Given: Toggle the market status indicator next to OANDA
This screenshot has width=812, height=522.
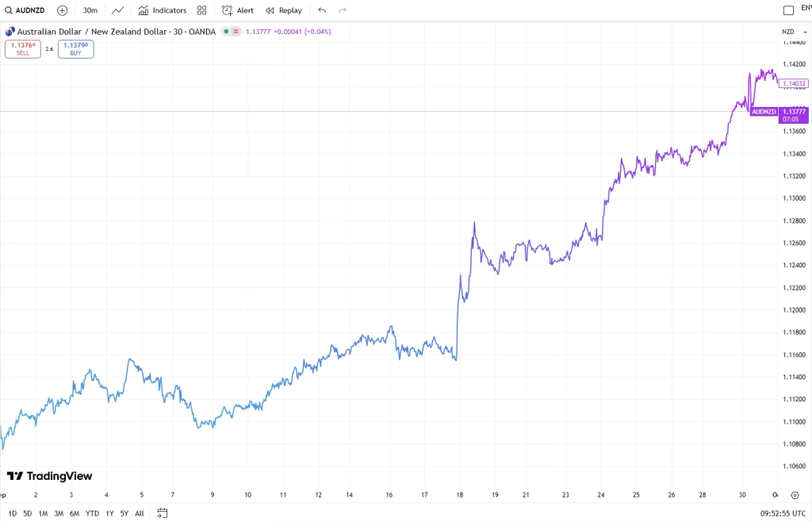Looking at the screenshot, I should pyautogui.click(x=226, y=32).
